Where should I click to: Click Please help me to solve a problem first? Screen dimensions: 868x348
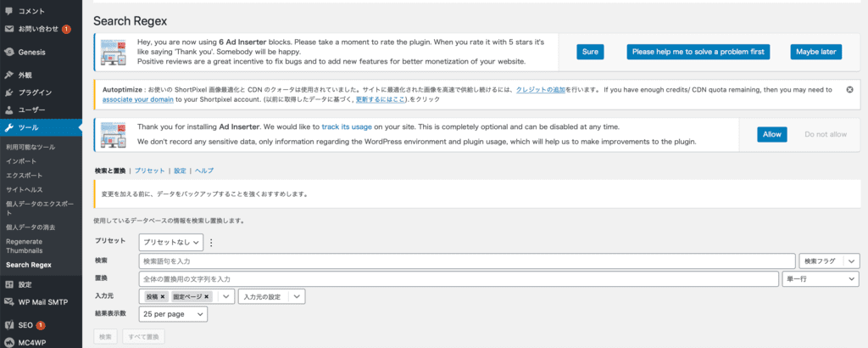click(x=698, y=52)
